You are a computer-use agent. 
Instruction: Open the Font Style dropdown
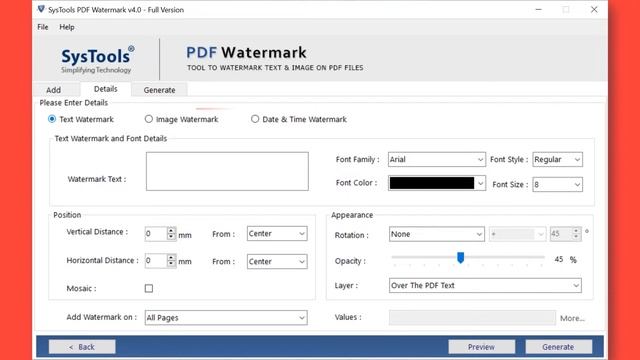[x=557, y=159]
